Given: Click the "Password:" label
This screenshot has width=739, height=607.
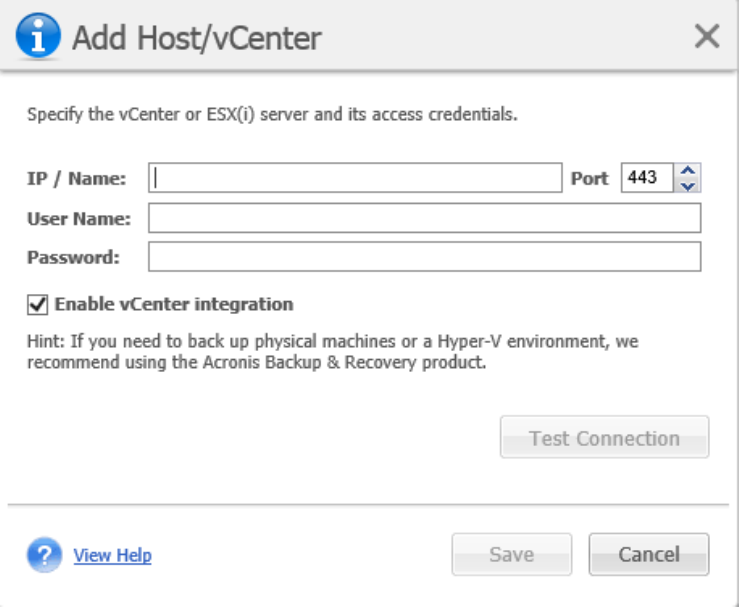Looking at the screenshot, I should click(x=73, y=257).
